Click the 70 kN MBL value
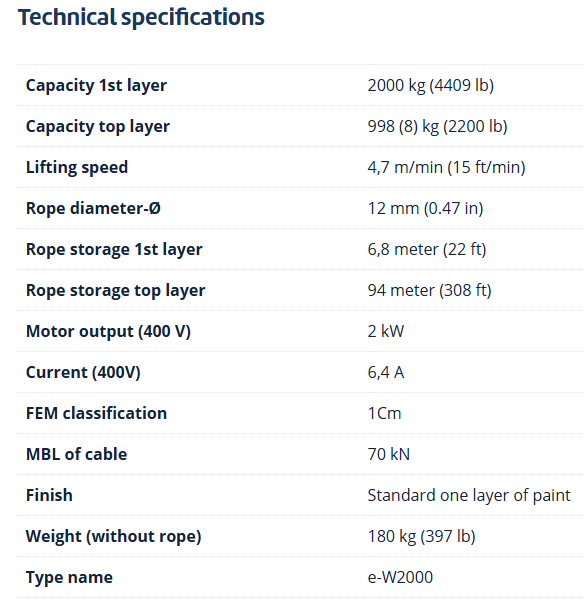The height and width of the screenshot is (616, 584). (388, 455)
